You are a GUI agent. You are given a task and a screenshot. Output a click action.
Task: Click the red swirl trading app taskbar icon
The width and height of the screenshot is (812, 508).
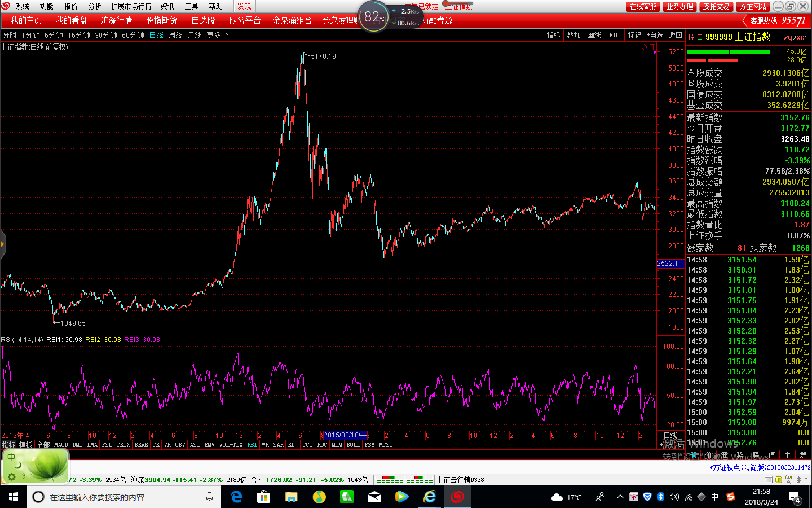click(x=457, y=497)
